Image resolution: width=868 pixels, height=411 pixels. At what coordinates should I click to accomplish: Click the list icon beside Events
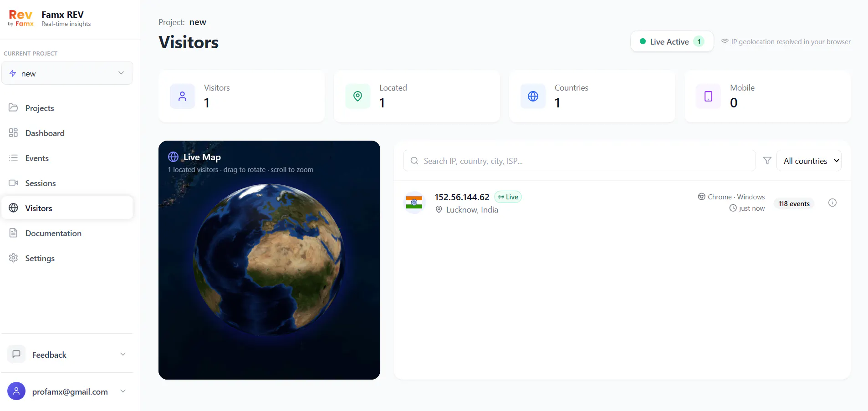coord(13,158)
